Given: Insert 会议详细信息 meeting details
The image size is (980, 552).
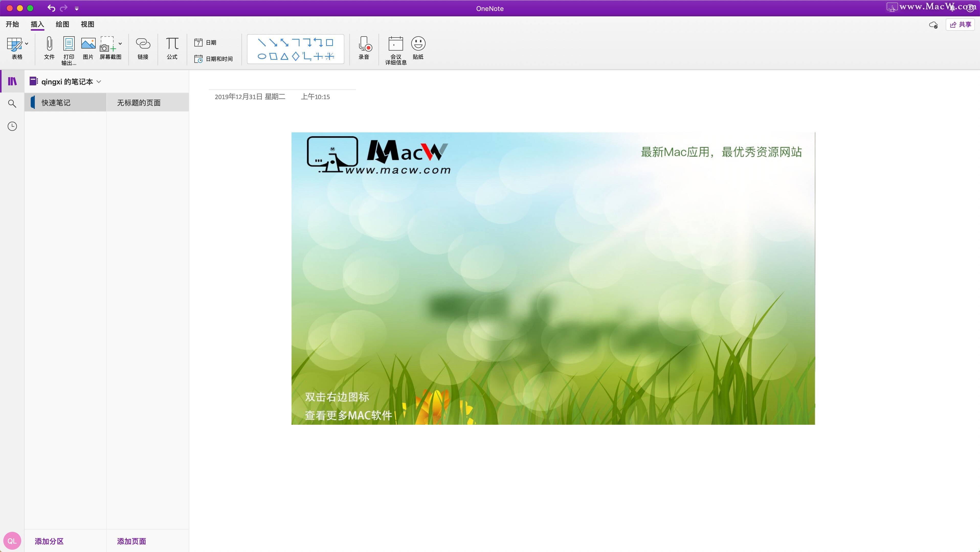Looking at the screenshot, I should (396, 51).
